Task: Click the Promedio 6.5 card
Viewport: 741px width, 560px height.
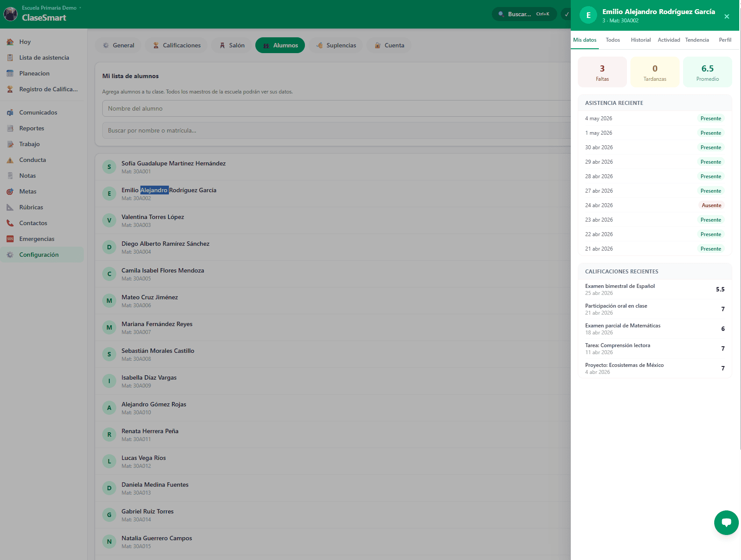Action: [x=708, y=72]
